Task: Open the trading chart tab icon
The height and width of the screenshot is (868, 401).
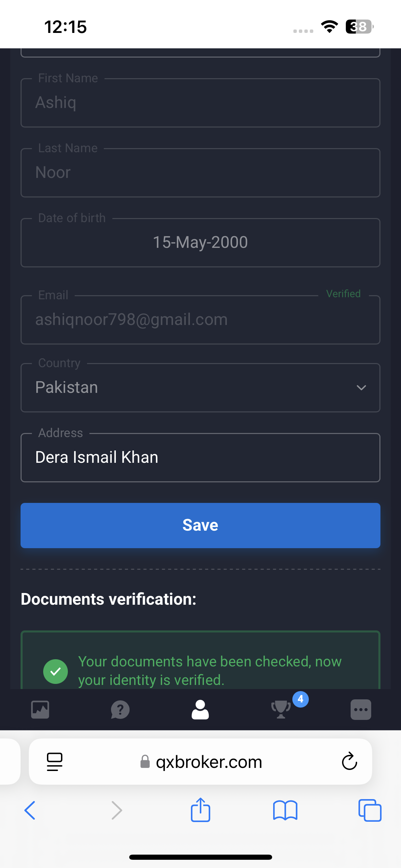Action: coord(40,709)
